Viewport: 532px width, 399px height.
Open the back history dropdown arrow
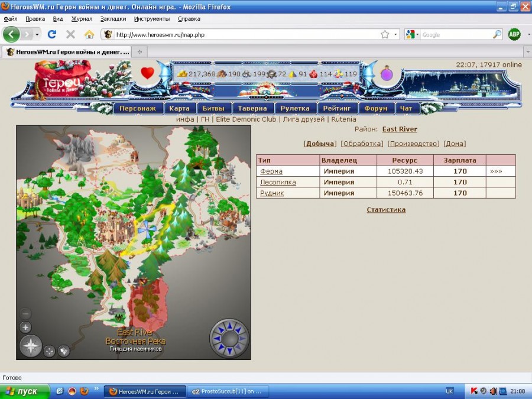point(37,34)
